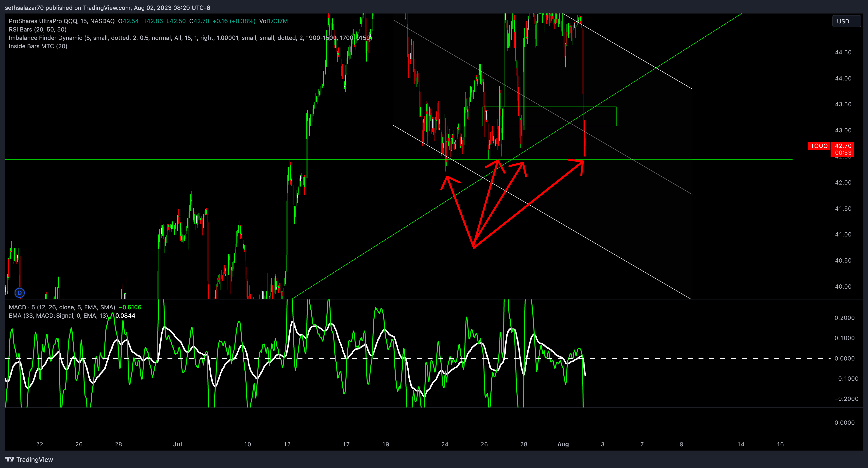
Task: Click the MACD value -0.6106
Action: [x=130, y=307]
